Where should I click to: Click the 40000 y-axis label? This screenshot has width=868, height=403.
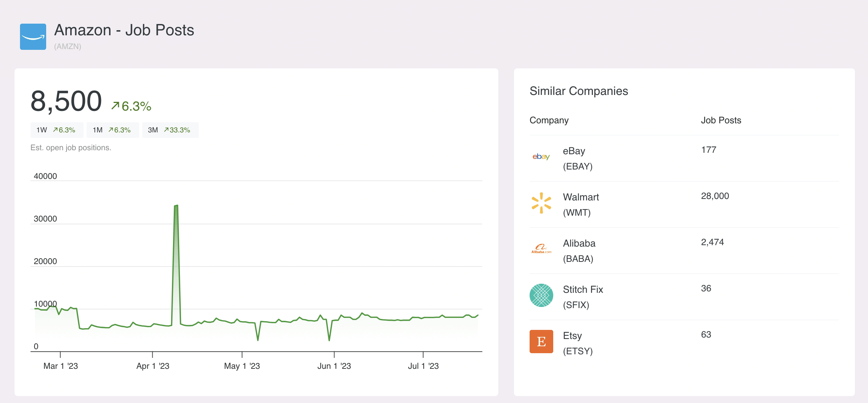[x=45, y=176]
